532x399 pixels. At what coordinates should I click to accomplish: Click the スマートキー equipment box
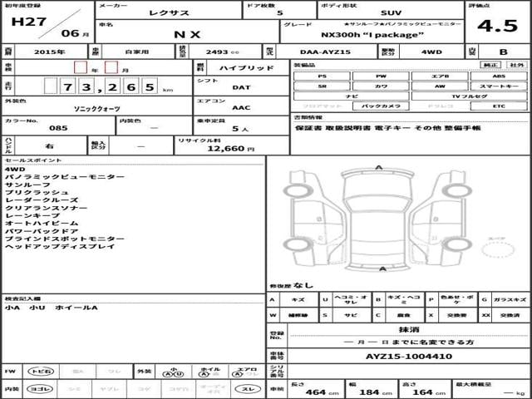[498, 86]
